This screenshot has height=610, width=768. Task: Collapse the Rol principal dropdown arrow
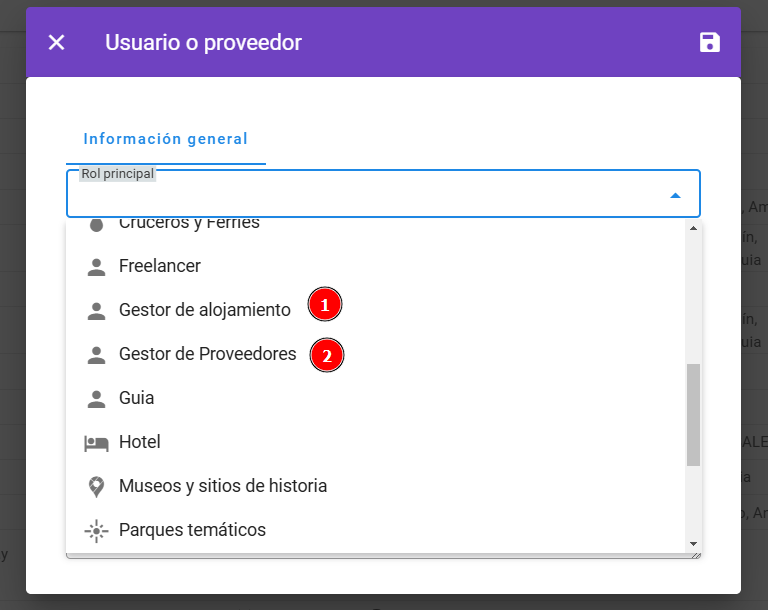click(x=675, y=195)
